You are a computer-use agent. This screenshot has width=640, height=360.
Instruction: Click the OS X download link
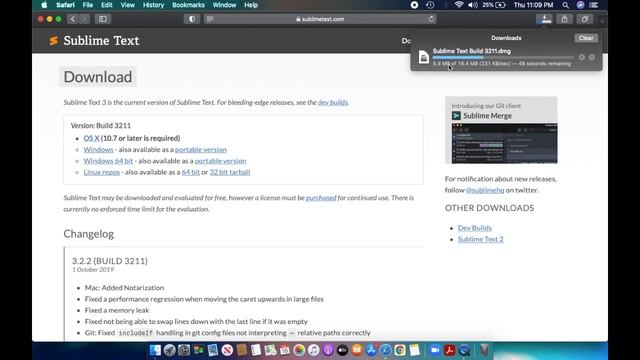pos(91,138)
